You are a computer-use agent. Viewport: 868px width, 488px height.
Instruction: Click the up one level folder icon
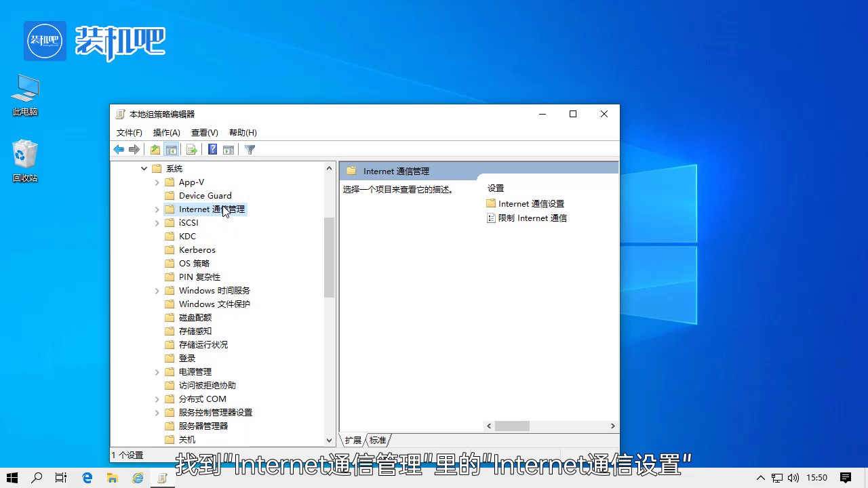tap(155, 149)
